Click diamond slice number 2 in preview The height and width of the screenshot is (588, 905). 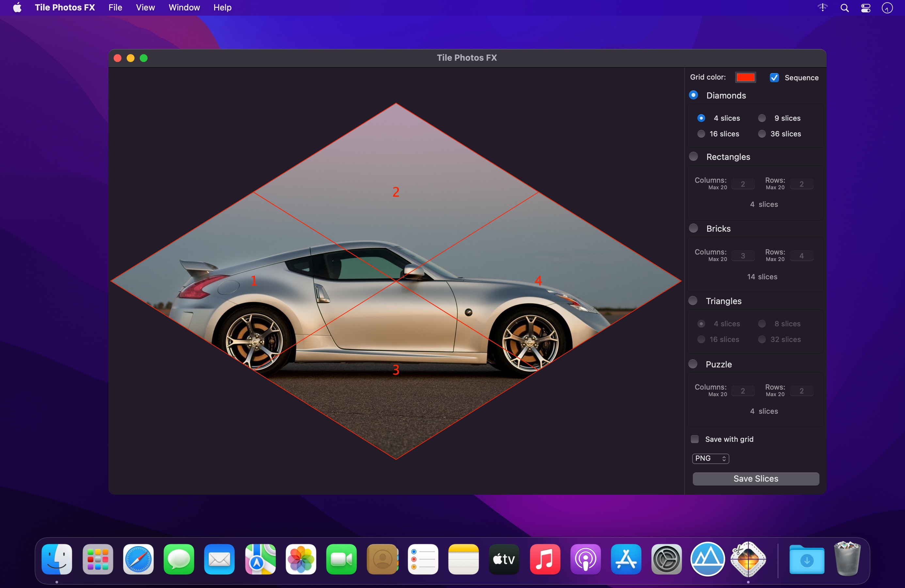click(395, 192)
